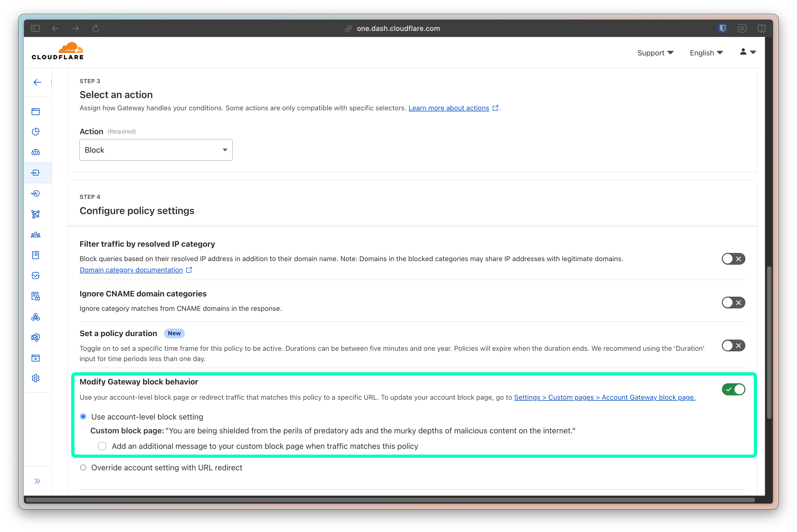The height and width of the screenshot is (532, 797).
Task: Open the asterisk window icon in the sidebar
Action: coord(36,358)
